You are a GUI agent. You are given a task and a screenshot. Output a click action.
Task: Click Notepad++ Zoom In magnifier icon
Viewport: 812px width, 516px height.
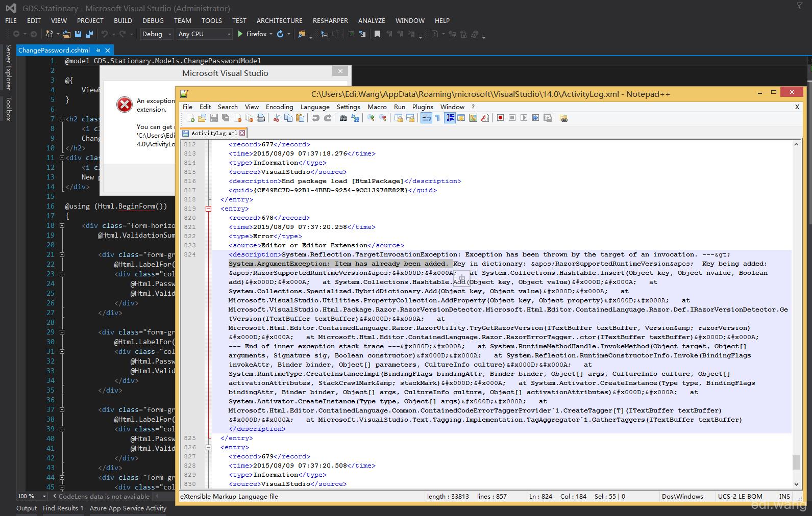pos(371,118)
